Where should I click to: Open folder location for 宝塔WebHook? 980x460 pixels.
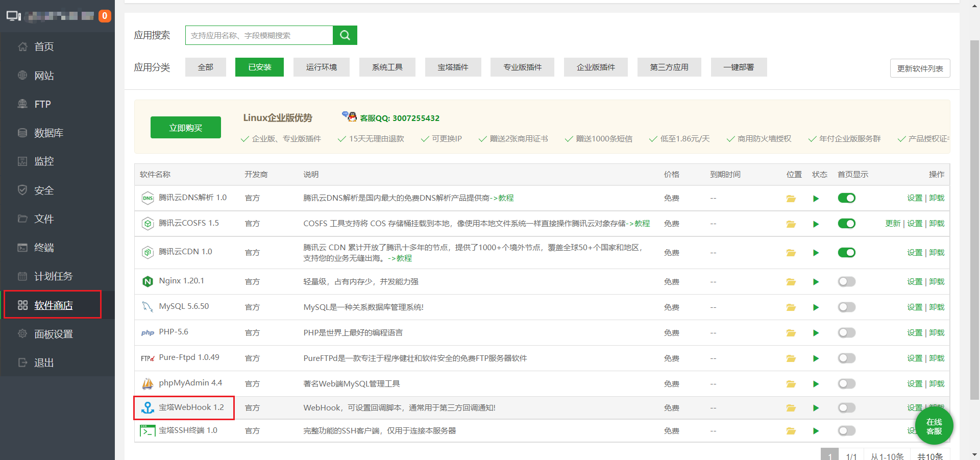click(791, 408)
